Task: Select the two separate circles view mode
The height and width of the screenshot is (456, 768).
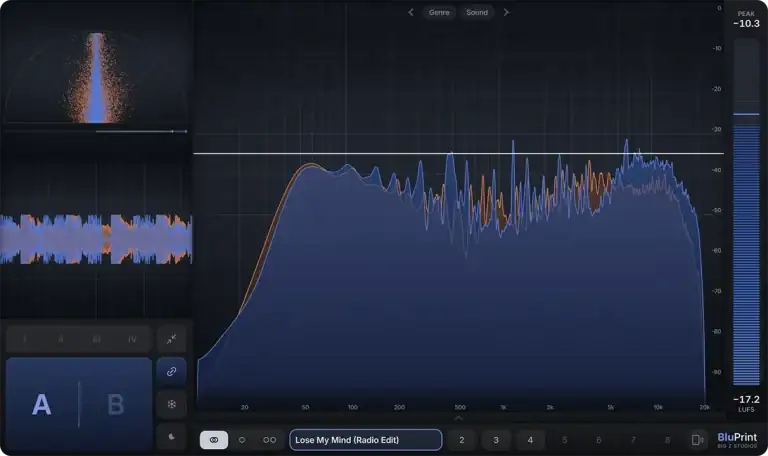Action: tap(269, 440)
